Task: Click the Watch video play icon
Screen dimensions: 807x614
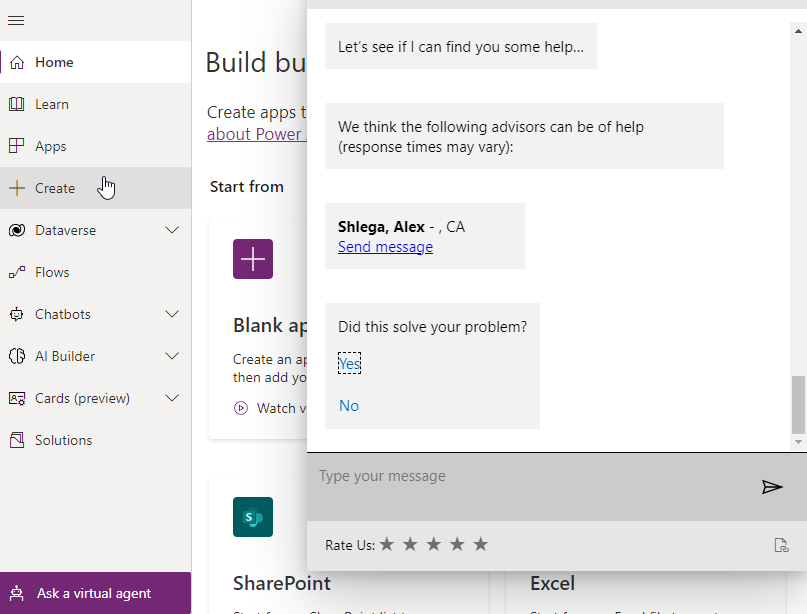Action: 240,408
